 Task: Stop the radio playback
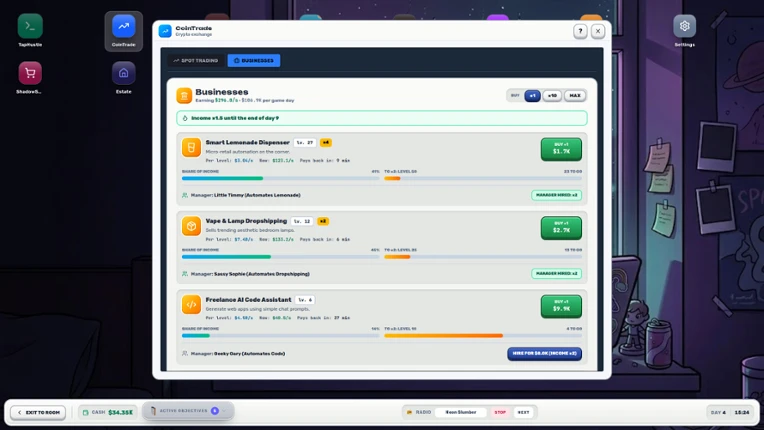500,412
